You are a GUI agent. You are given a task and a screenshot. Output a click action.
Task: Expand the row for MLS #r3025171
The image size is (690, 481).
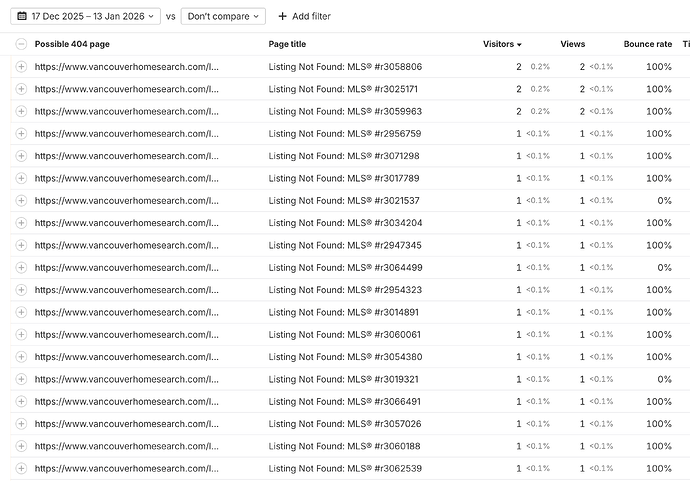click(x=21, y=89)
